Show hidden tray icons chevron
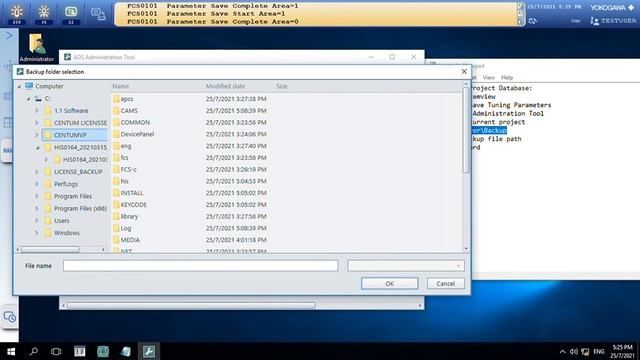 562,351
